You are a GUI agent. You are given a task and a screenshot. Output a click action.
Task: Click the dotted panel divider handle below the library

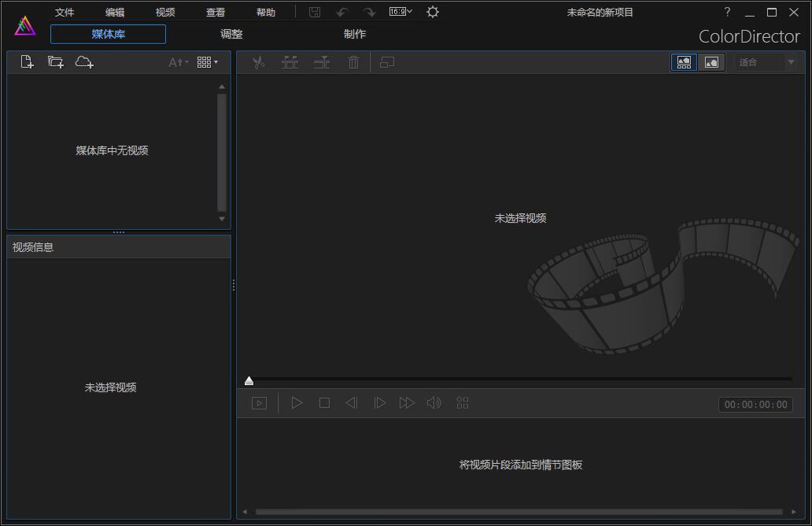pyautogui.click(x=119, y=232)
